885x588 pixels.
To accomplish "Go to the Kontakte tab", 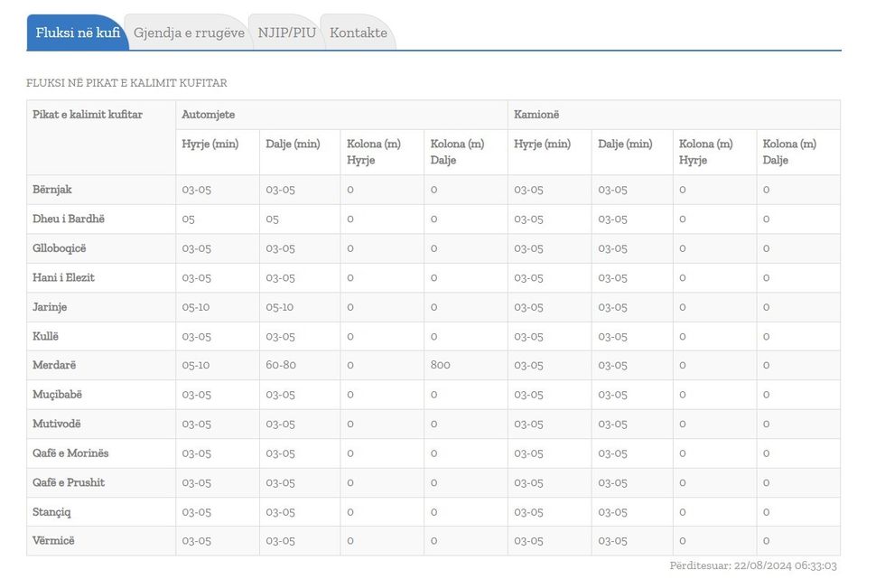I will tap(359, 33).
